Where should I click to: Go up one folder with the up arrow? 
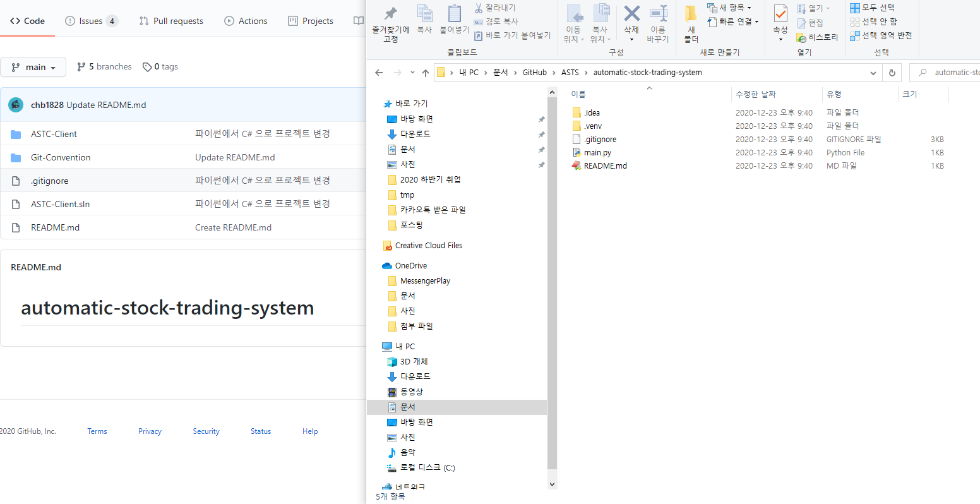click(x=426, y=73)
